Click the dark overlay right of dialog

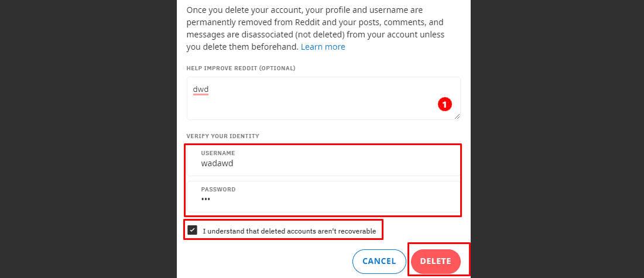557,139
